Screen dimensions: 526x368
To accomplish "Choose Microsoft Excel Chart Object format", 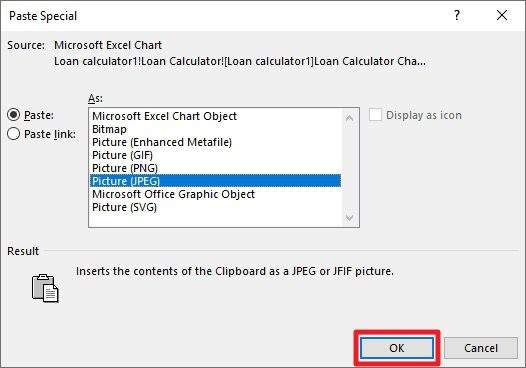I will 164,116.
